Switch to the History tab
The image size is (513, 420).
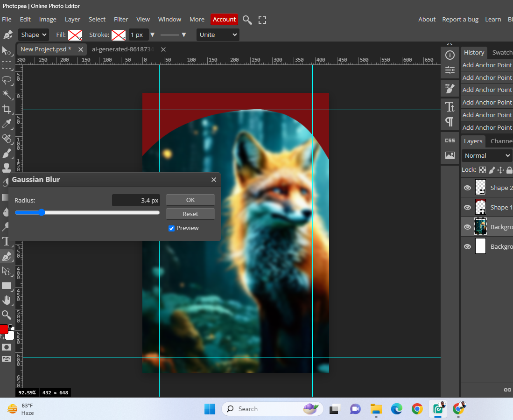click(474, 53)
